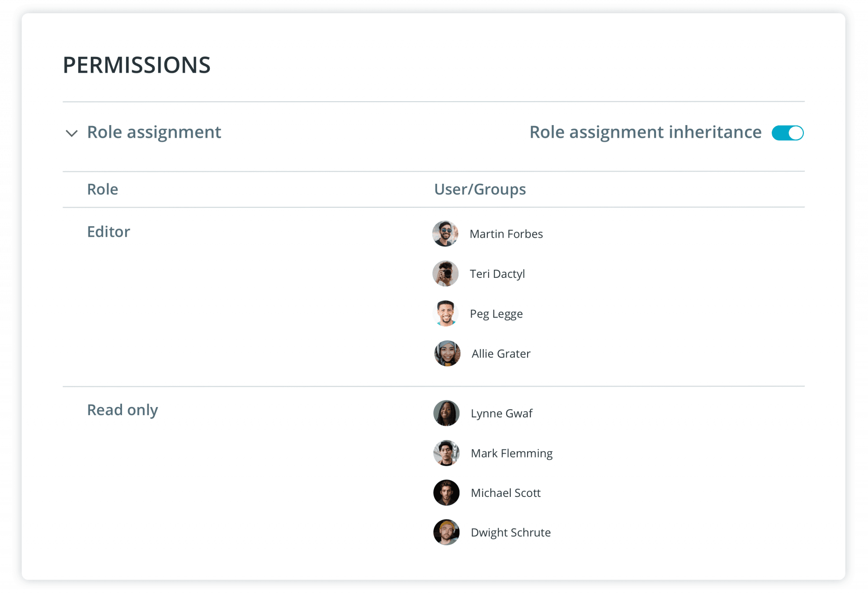Click Dwight Schrute's avatar picture
This screenshot has height=594, width=868.
[x=446, y=532]
